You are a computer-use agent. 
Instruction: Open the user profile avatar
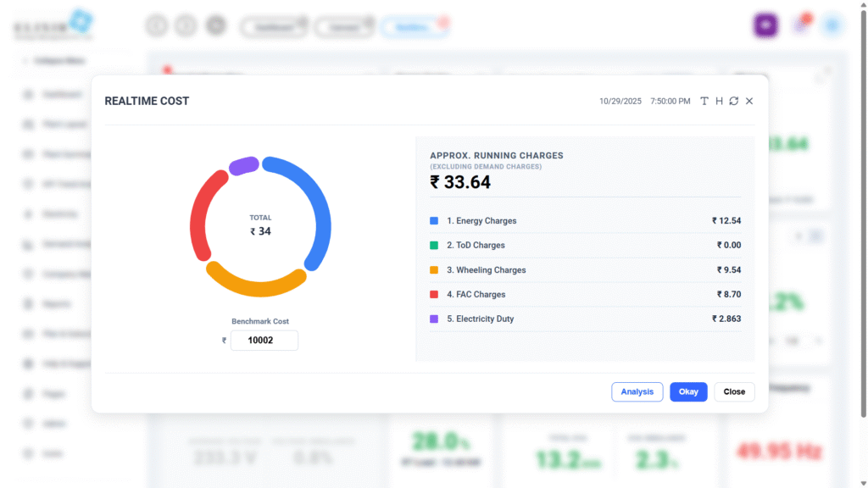point(832,25)
